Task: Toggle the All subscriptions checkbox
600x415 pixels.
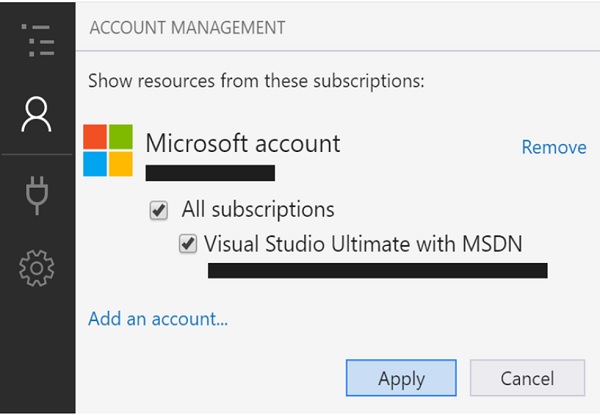Action: pos(158,211)
